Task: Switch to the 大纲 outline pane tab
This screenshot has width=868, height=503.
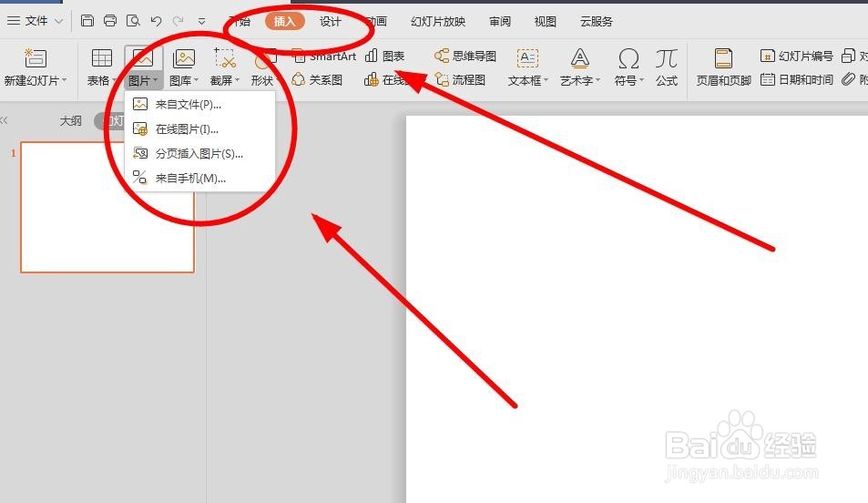Action: [70, 121]
